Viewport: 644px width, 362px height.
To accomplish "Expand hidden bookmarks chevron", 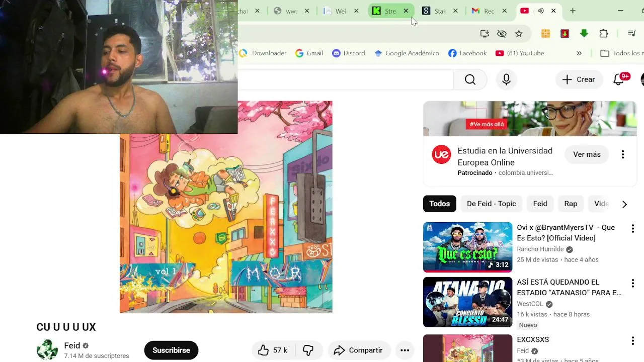I will pyautogui.click(x=579, y=53).
